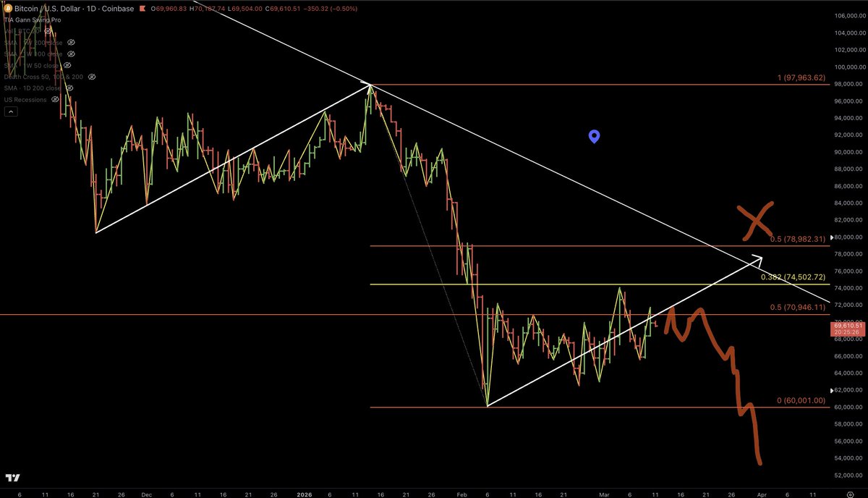Click the 84,000.00 price axis label
Image resolution: width=868 pixels, height=498 pixels.
[849, 203]
